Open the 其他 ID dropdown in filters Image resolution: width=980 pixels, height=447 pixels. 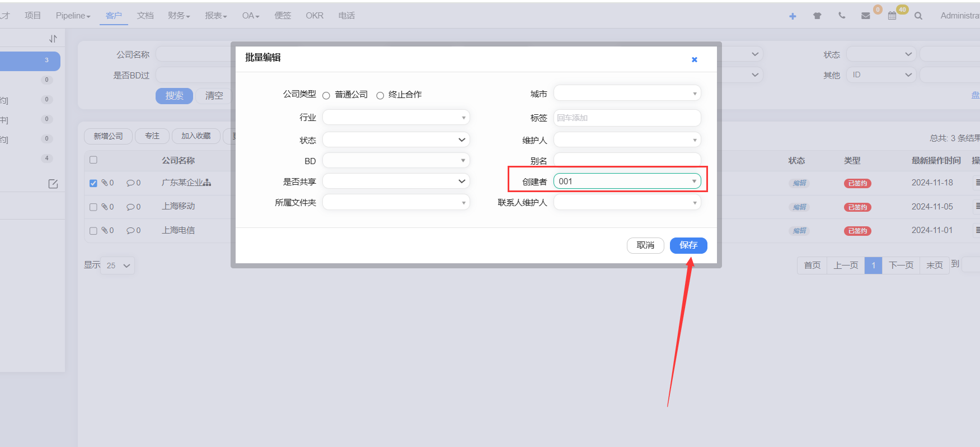click(881, 74)
